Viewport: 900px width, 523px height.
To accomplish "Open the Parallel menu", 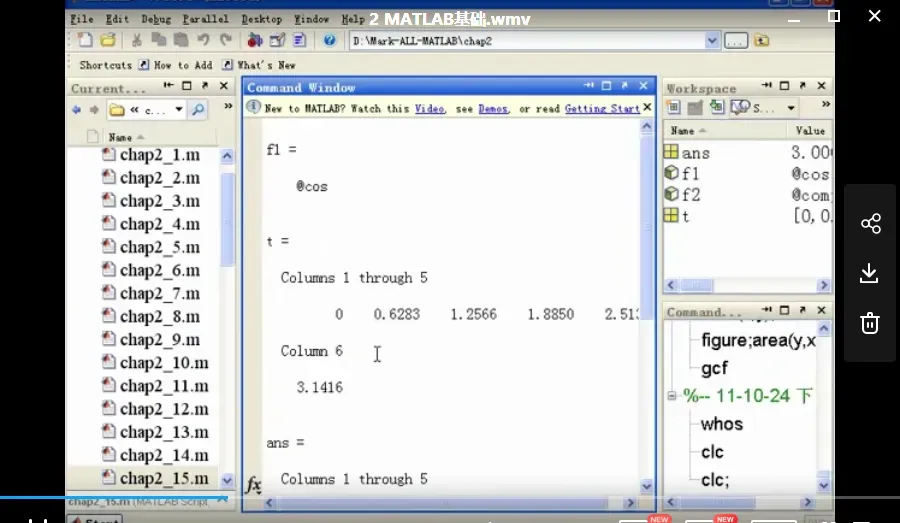I will pyautogui.click(x=205, y=19).
